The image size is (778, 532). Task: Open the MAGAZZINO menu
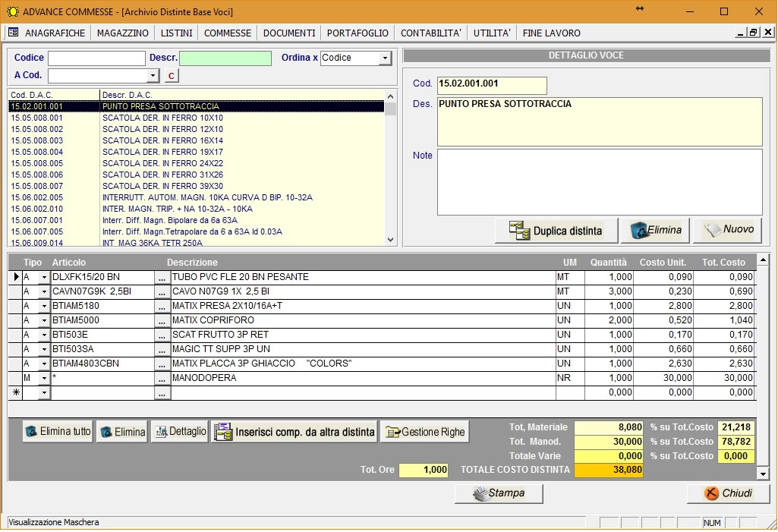(122, 33)
